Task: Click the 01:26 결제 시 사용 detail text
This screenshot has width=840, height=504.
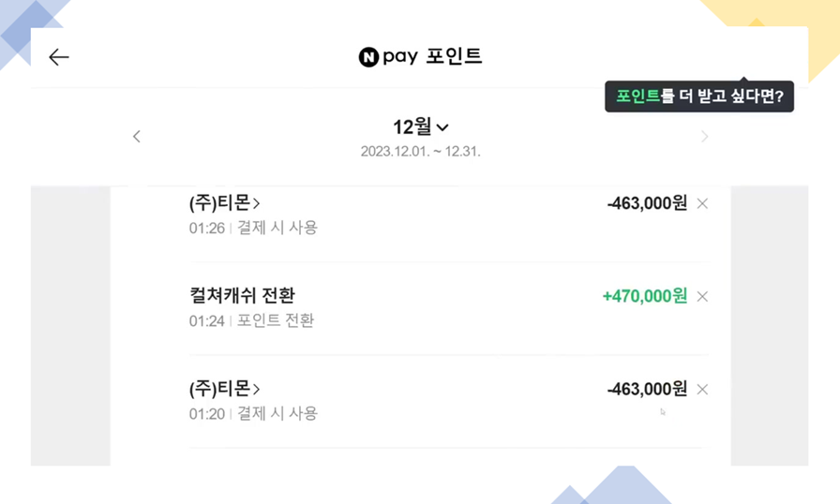Action: tap(253, 228)
